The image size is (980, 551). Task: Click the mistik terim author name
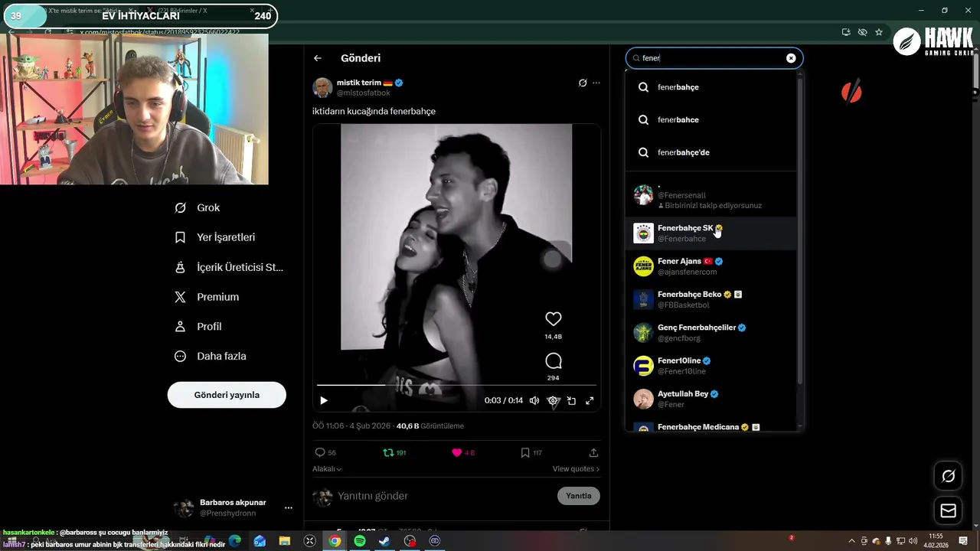[x=359, y=83]
